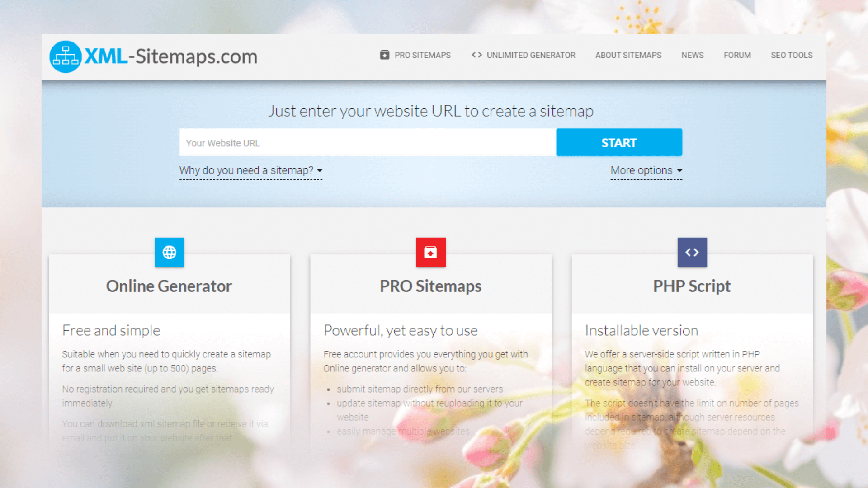Expand the Why do you need a sitemap dropdown
This screenshot has height=488, width=868.
click(251, 170)
